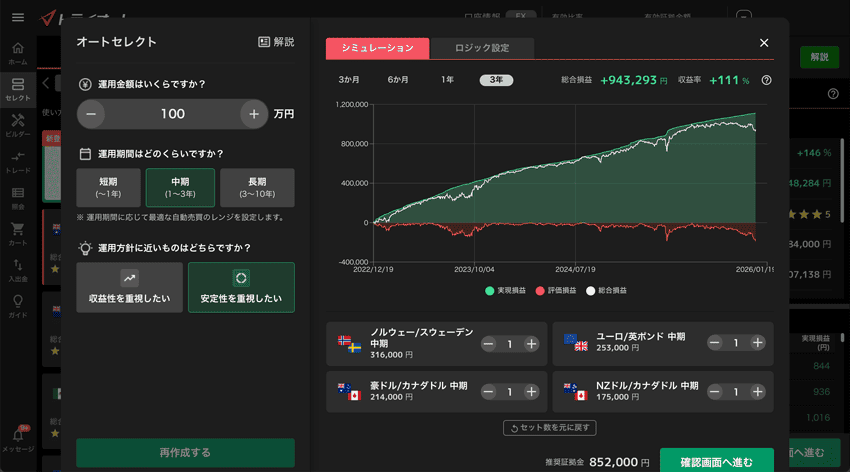Increase investment amount with plus button
This screenshot has width=850, height=472.
point(254,114)
